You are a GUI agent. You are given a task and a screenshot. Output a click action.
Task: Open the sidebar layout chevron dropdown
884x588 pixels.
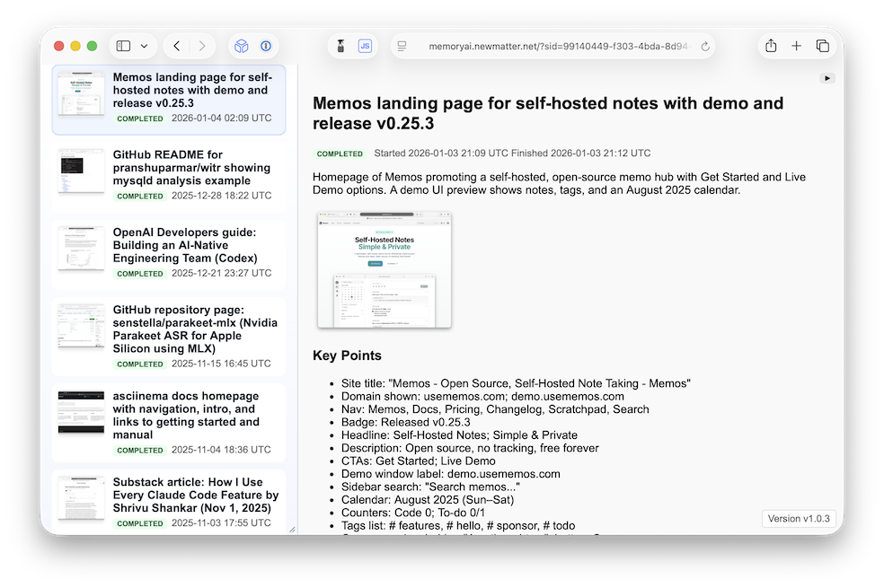(x=145, y=45)
